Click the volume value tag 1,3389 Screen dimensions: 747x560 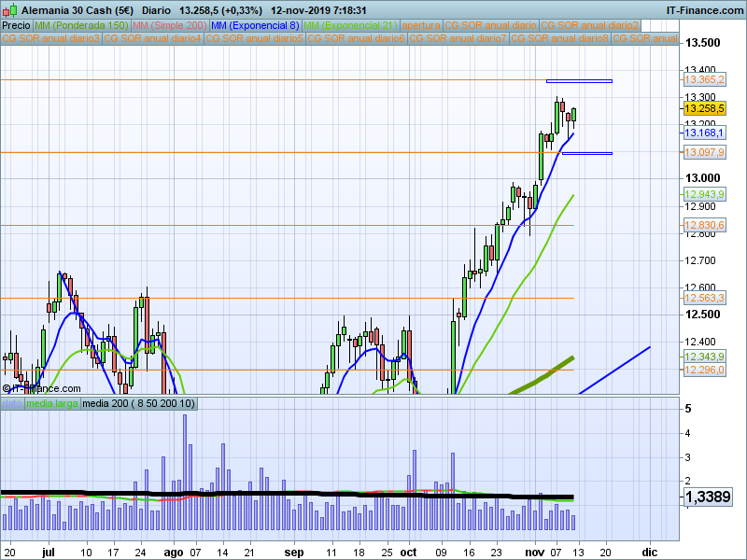708,497
